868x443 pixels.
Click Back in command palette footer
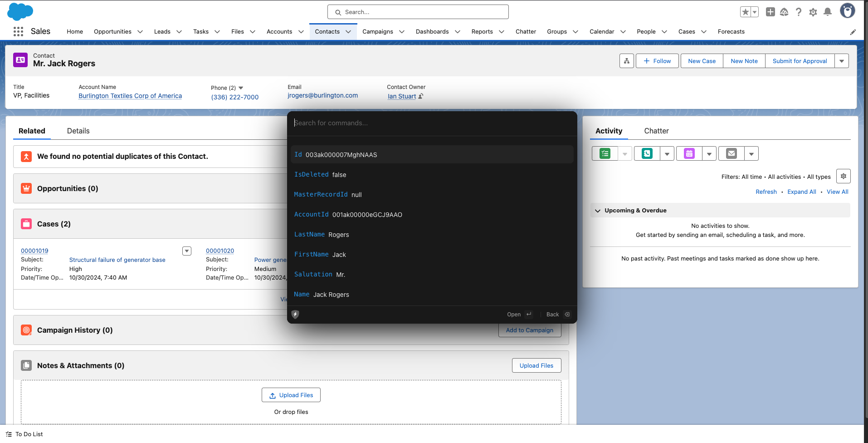[x=558, y=314]
